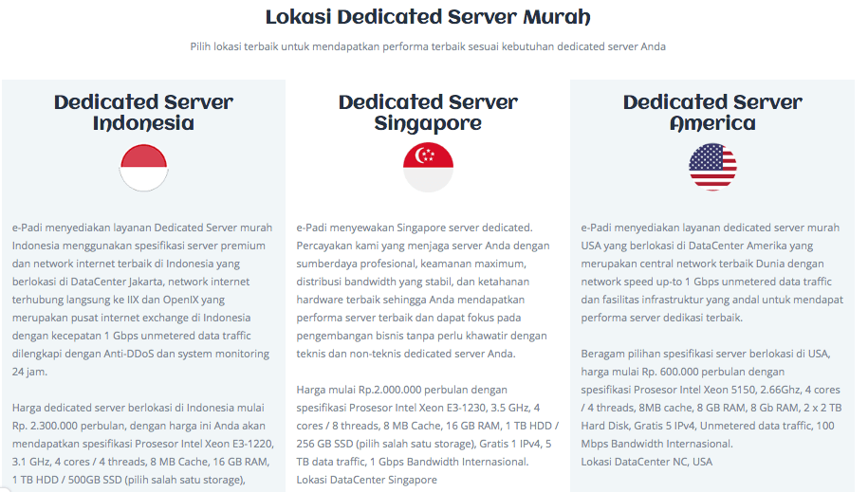Select the "Dedicated Server America" heading
The height and width of the screenshot is (492, 868).
[712, 113]
